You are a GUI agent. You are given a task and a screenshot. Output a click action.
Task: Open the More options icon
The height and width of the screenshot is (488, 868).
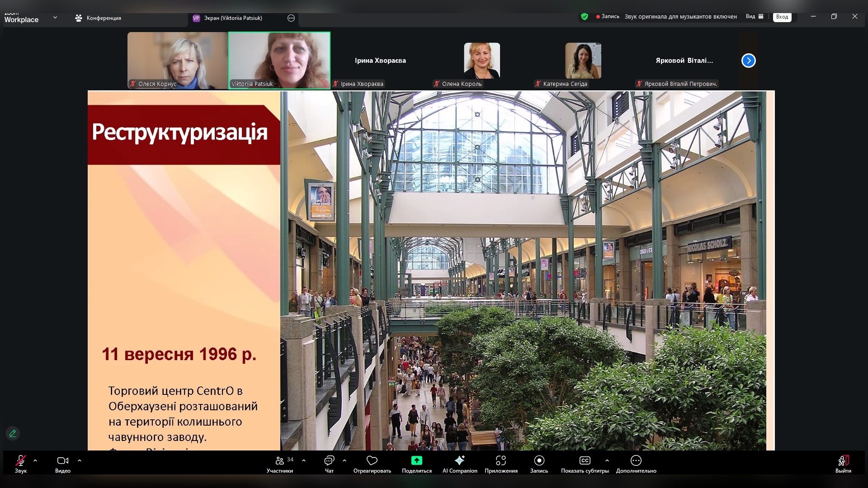[636, 461]
